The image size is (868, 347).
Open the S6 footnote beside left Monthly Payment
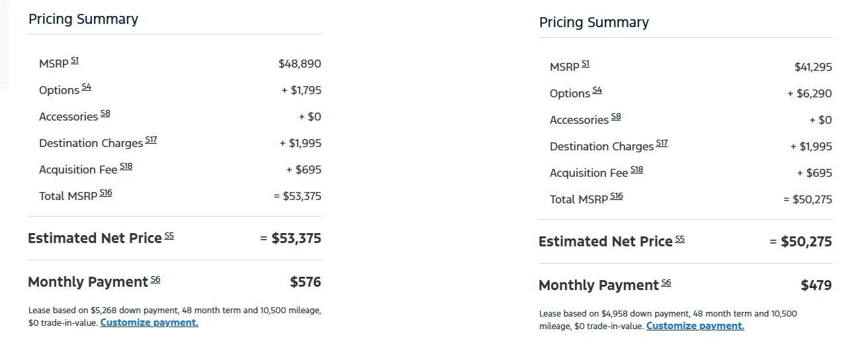(155, 279)
